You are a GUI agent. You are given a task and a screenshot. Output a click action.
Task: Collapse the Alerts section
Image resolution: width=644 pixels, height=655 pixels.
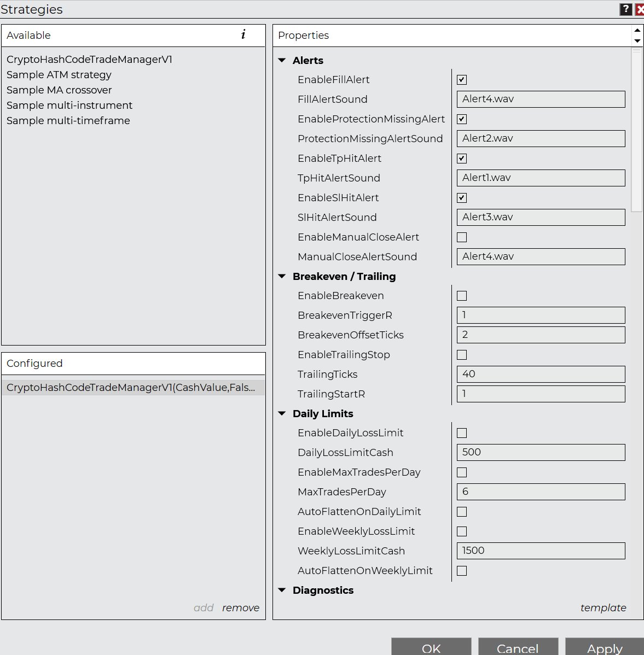click(282, 61)
